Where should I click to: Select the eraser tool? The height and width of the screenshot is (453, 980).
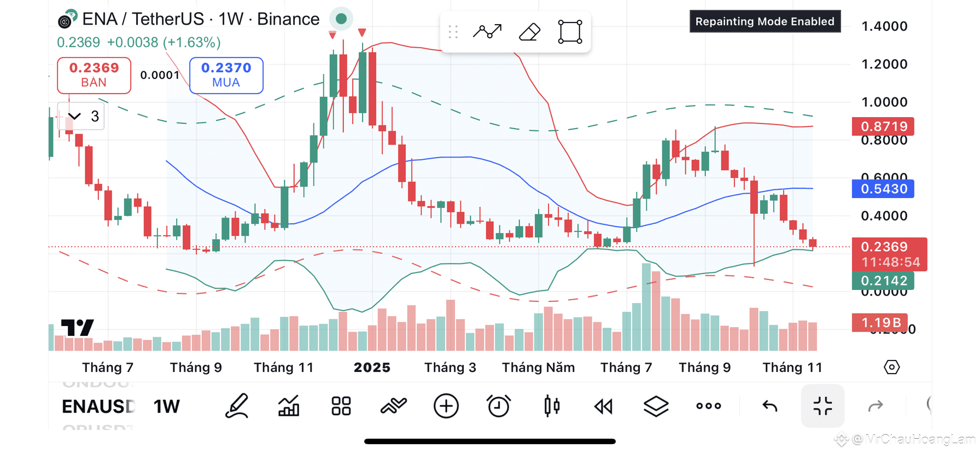529,32
